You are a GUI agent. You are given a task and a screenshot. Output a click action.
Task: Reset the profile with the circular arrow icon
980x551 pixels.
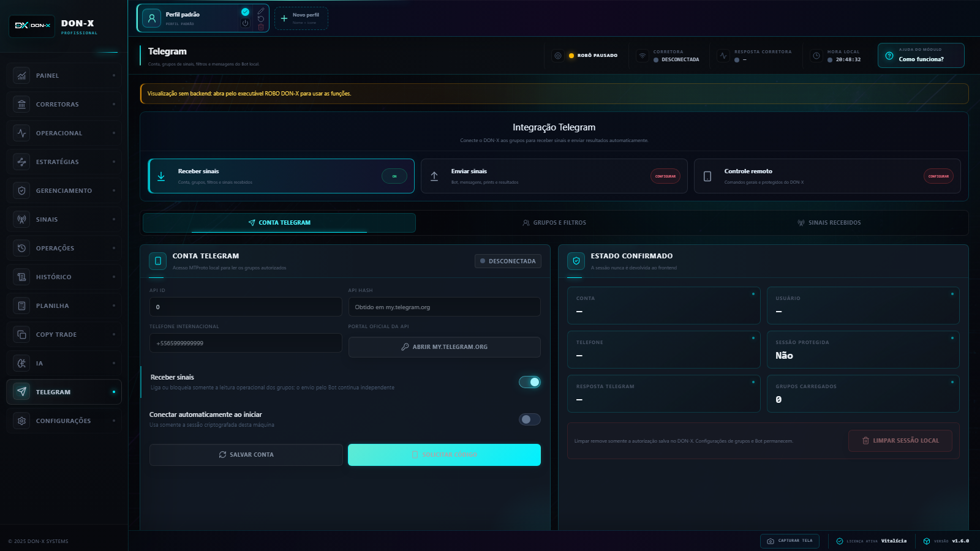tap(261, 18)
